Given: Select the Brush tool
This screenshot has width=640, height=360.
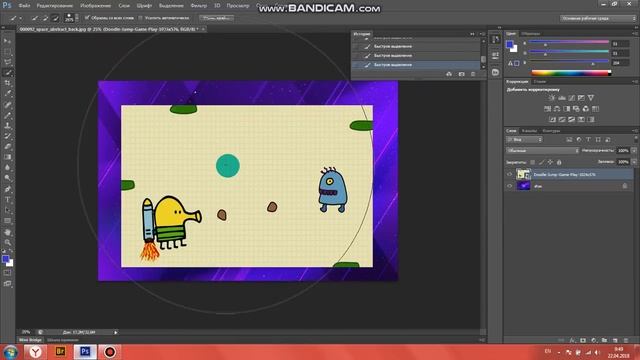Looking at the screenshot, I should pyautogui.click(x=7, y=115).
